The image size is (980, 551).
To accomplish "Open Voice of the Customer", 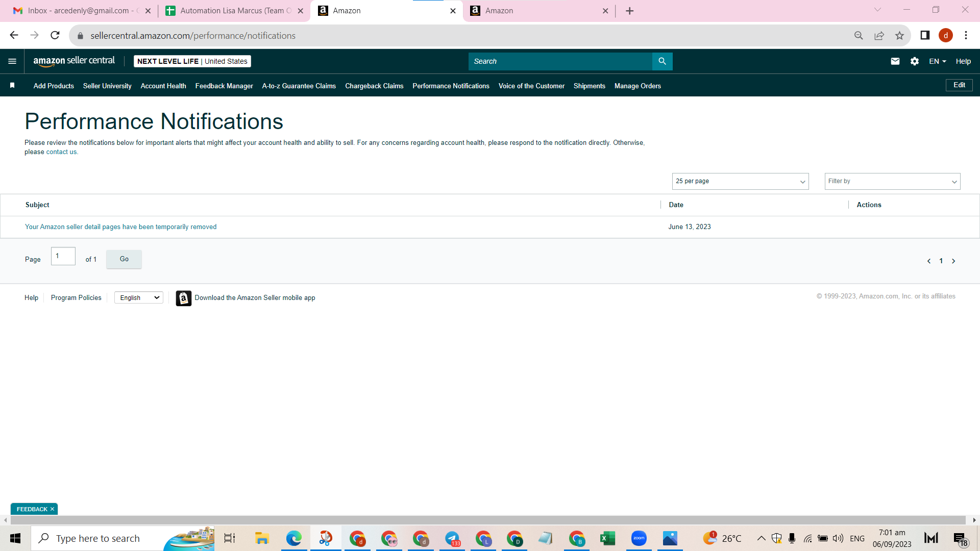I will [x=531, y=86].
